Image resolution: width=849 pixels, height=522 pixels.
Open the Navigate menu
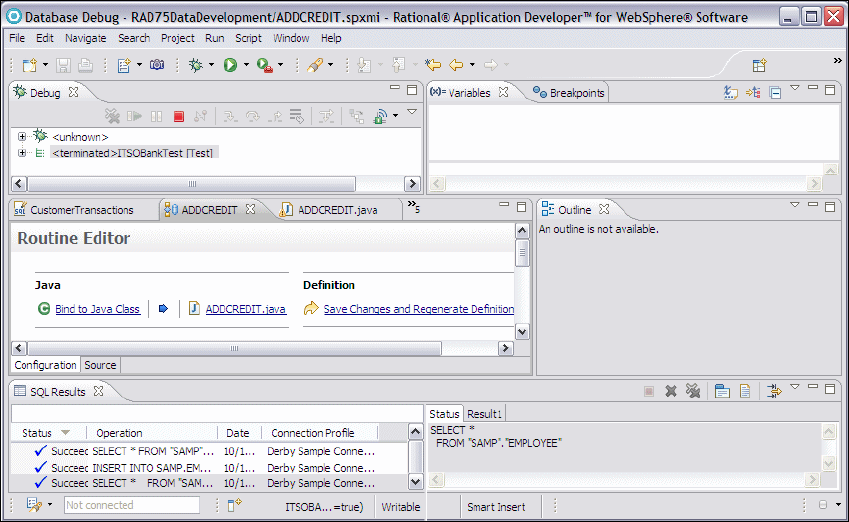[86, 38]
